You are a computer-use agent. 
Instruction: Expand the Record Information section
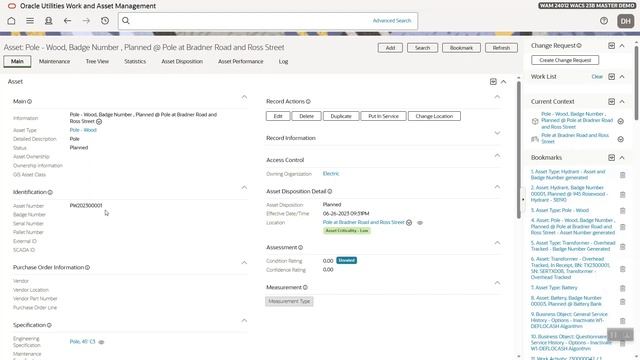[x=497, y=133]
